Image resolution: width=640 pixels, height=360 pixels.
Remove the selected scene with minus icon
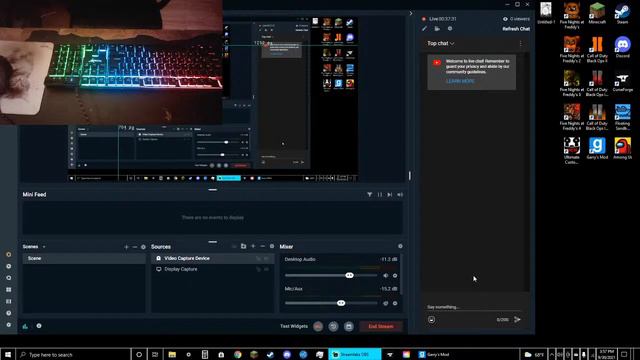[x=135, y=247]
